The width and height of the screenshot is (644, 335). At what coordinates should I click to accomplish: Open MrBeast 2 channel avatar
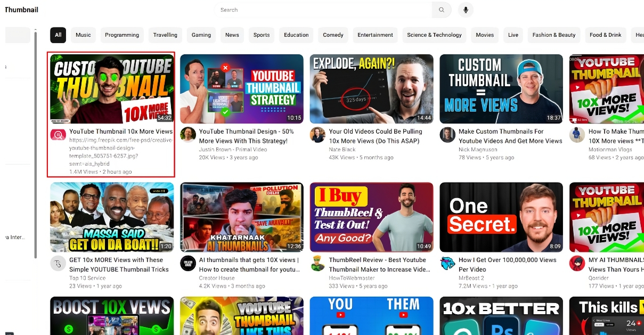pos(447,264)
